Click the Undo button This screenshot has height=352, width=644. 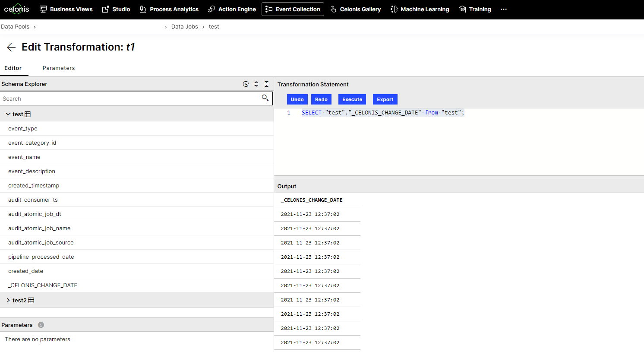coord(297,99)
